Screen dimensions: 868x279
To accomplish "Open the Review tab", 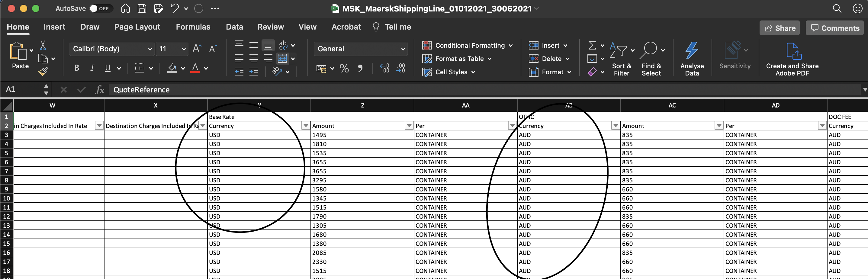I will [x=271, y=27].
